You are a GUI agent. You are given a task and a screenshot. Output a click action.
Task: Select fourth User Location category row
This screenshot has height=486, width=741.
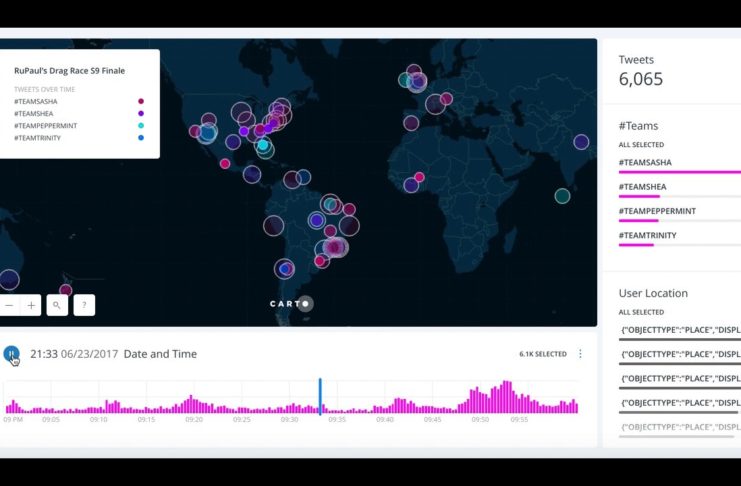click(680, 406)
